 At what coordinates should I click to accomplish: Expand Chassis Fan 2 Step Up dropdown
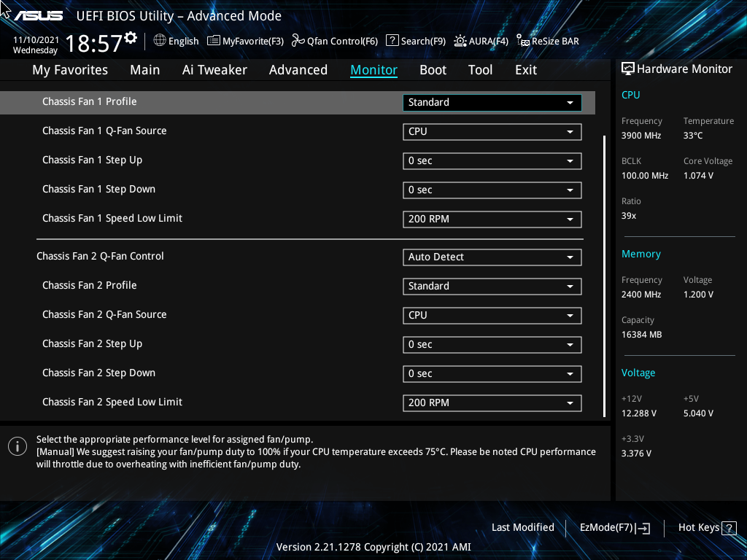[x=492, y=345]
